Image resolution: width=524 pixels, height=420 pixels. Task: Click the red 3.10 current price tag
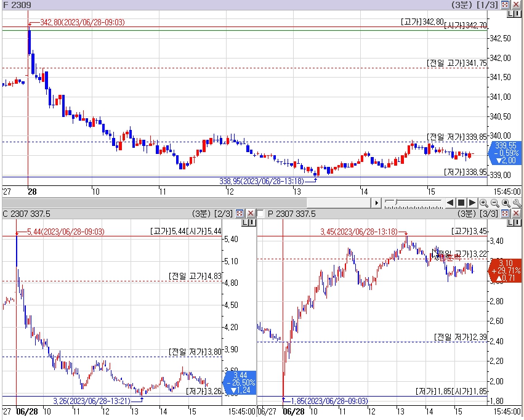pyautogui.click(x=506, y=270)
